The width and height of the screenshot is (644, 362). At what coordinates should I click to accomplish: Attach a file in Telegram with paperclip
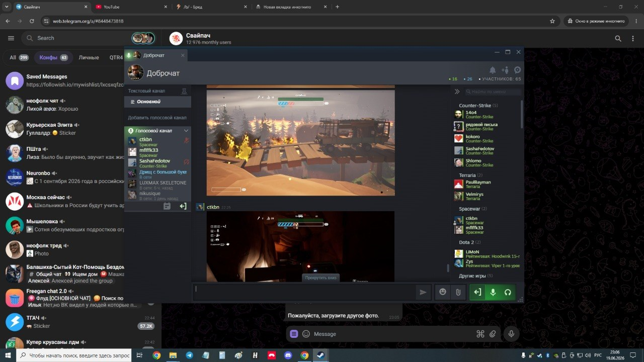click(493, 334)
